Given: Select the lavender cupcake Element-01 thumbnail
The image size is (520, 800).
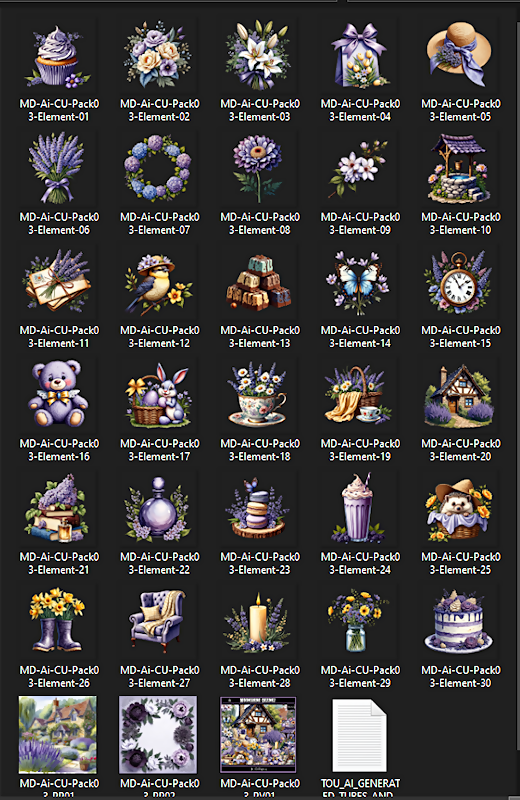Looking at the screenshot, I should click(58, 56).
